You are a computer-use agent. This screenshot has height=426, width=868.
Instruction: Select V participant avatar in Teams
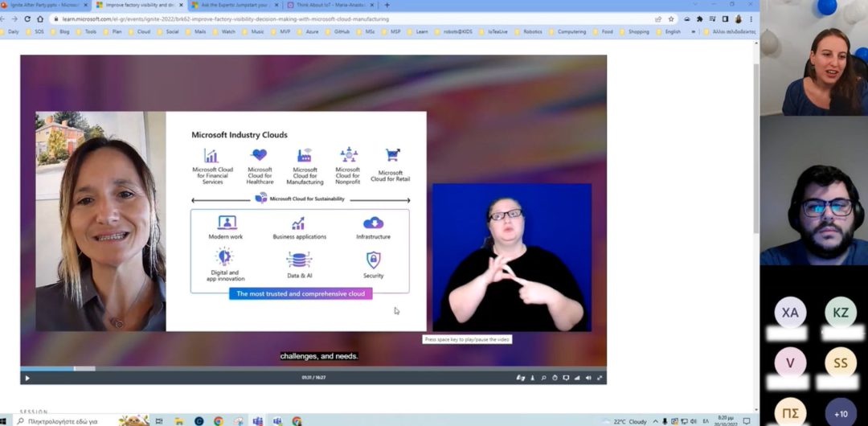click(x=790, y=363)
